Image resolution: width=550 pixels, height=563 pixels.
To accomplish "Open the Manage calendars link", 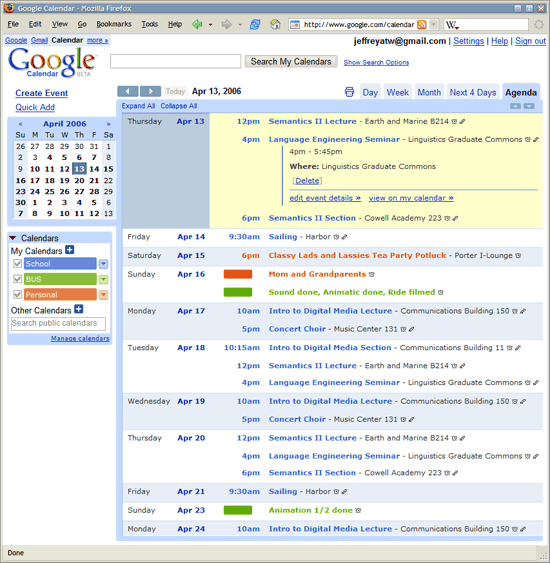I will (x=80, y=338).
